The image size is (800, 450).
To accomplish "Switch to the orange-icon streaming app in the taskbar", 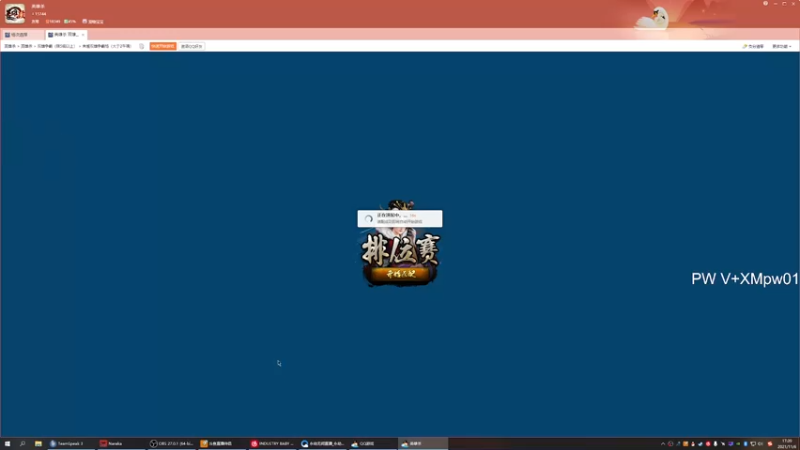I will (221, 444).
